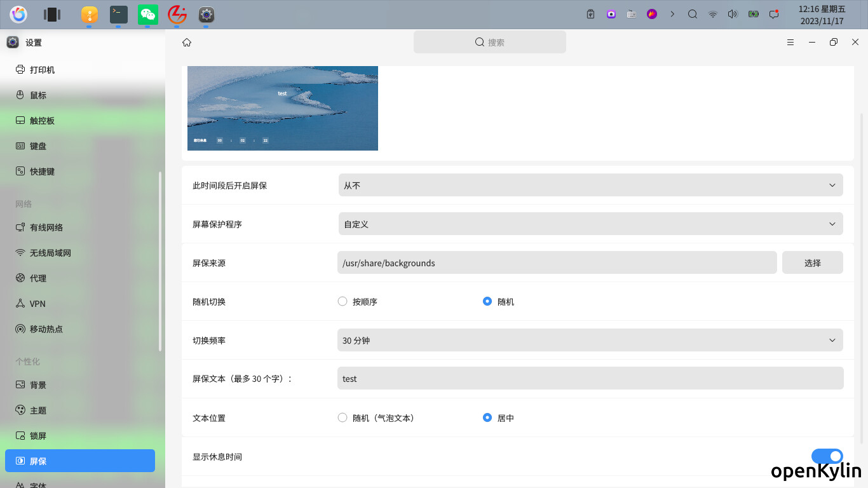Open WeChat from the taskbar
The height and width of the screenshot is (488, 868).
pyautogui.click(x=148, y=14)
